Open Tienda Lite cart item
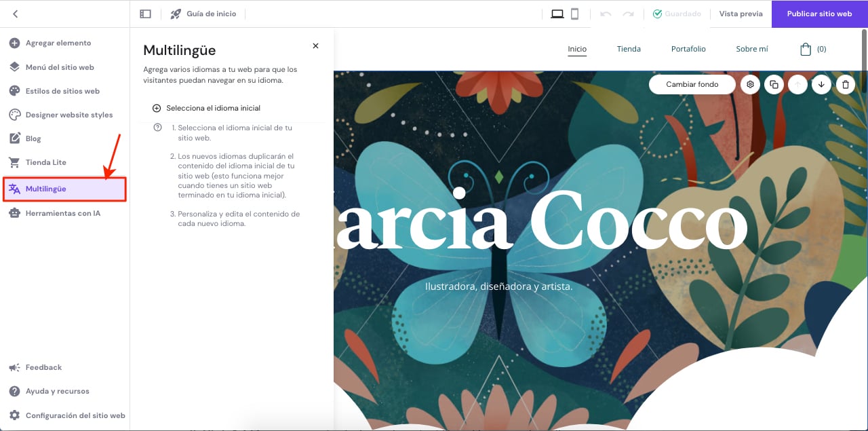This screenshot has height=431, width=868. 45,162
